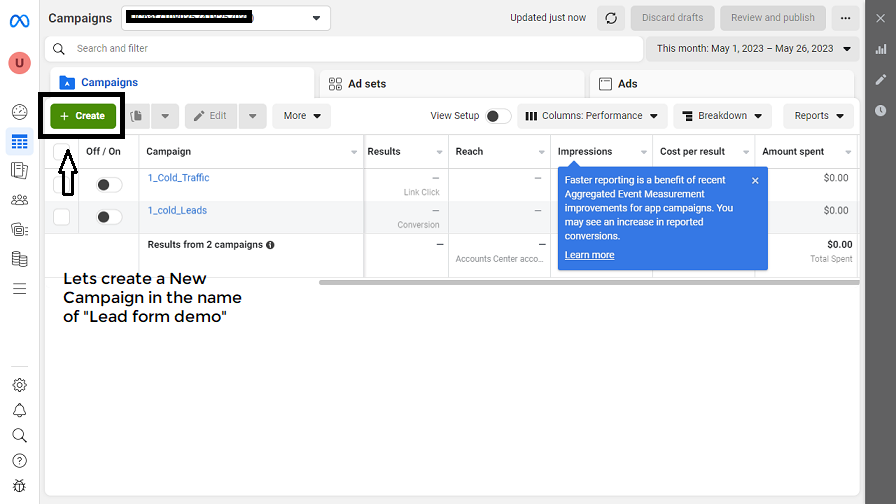Open the Ads Reporting grid icon in sidebar

[x=19, y=142]
